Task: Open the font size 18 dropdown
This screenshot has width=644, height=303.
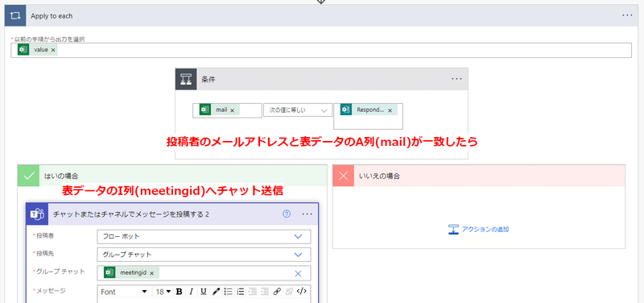Action: 163,292
